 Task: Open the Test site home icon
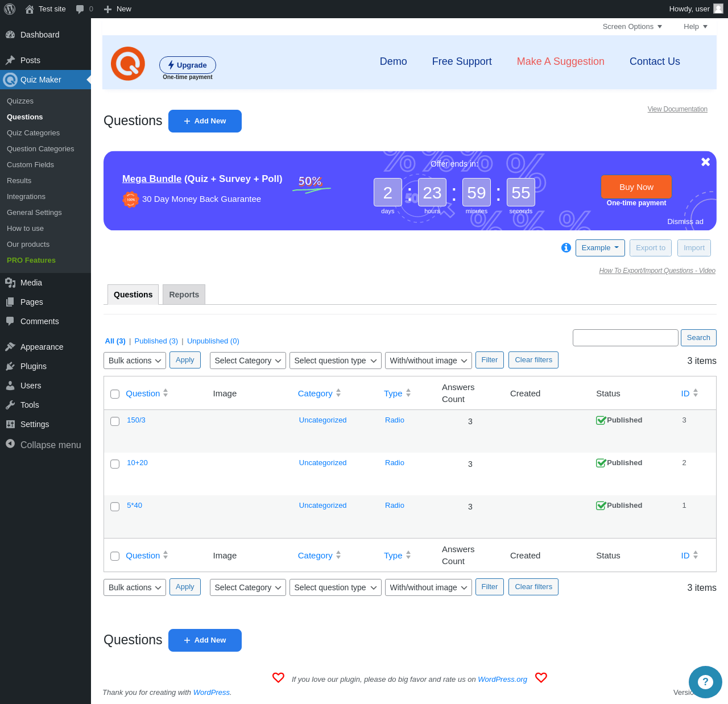30,9
